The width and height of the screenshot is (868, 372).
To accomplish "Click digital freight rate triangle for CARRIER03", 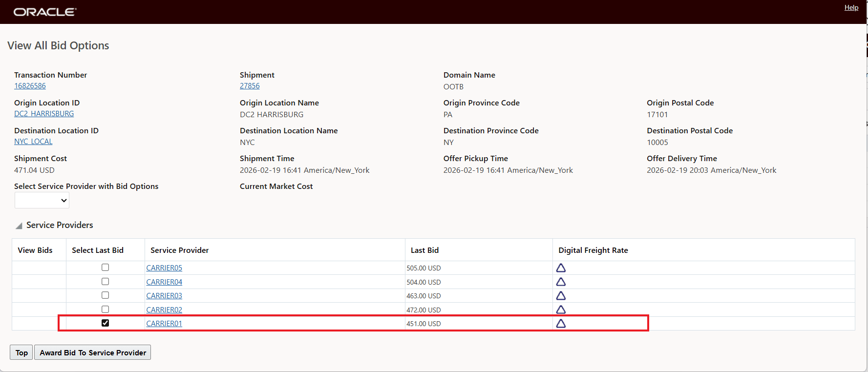I will 561,296.
